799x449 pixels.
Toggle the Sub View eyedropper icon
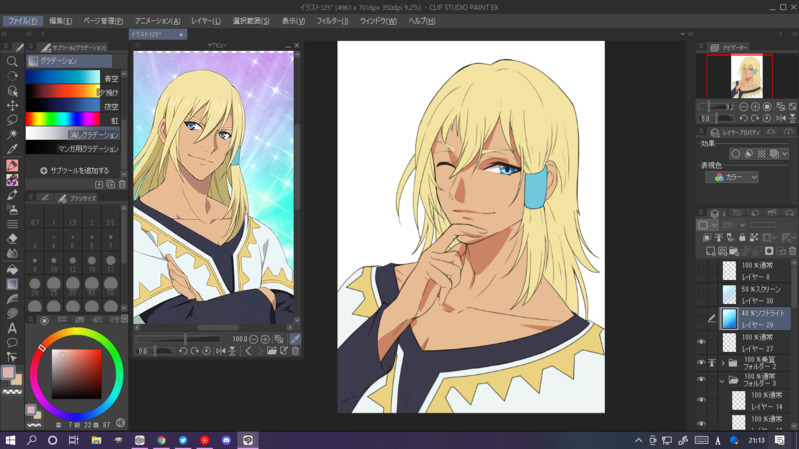tap(295, 339)
